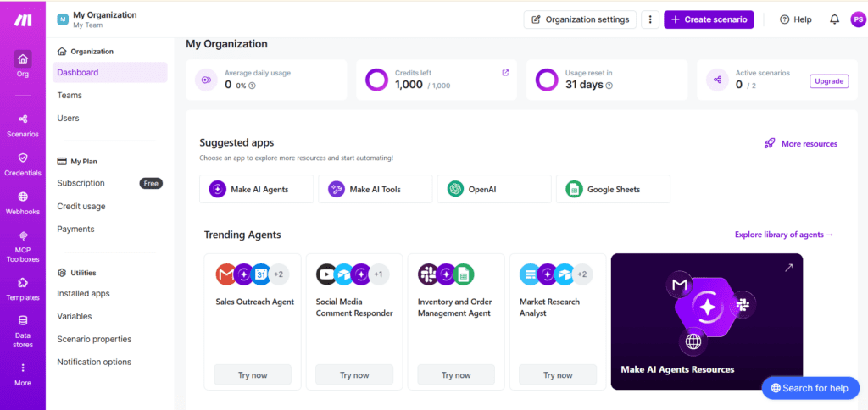The width and height of the screenshot is (868, 410).
Task: Click the My Organization avatar icon
Action: 63,20
